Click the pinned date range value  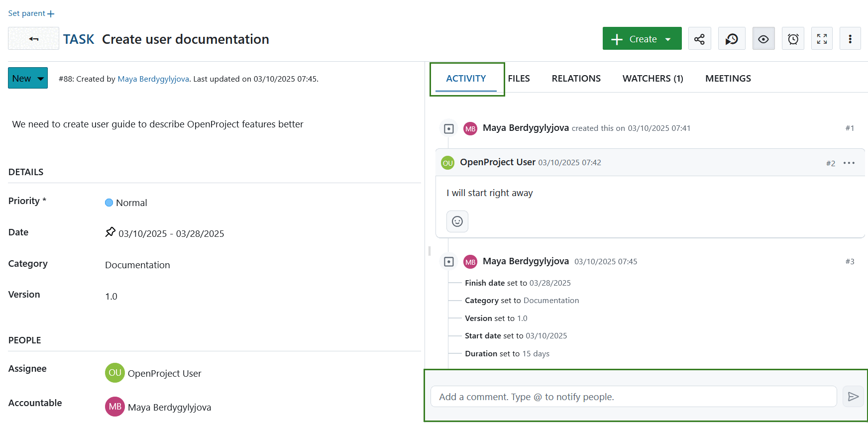coord(171,234)
